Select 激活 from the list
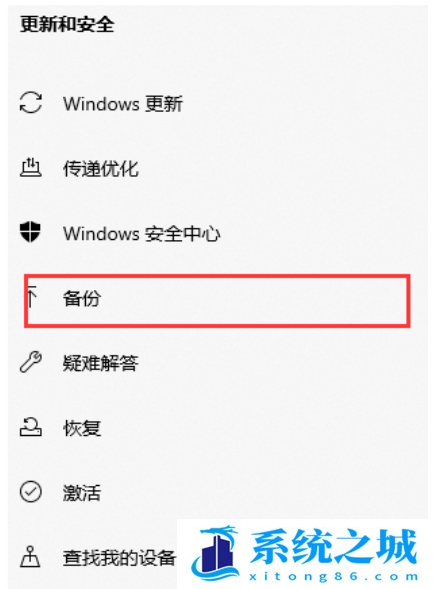437x589 pixels. pos(82,492)
